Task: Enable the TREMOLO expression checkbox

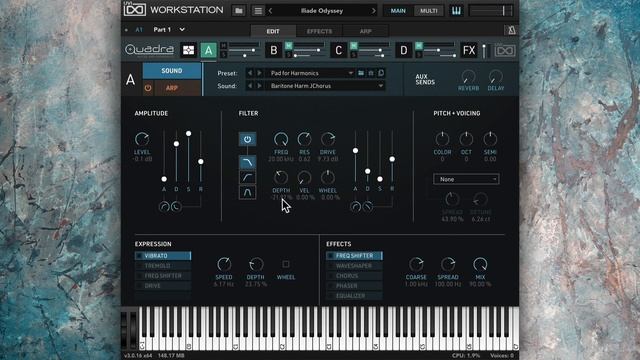Action: coord(139,266)
